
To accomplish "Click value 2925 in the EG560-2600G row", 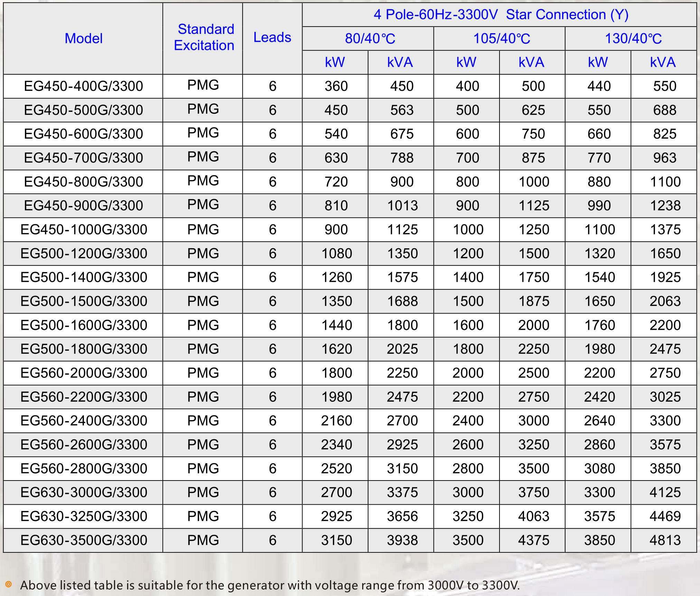I will click(402, 444).
